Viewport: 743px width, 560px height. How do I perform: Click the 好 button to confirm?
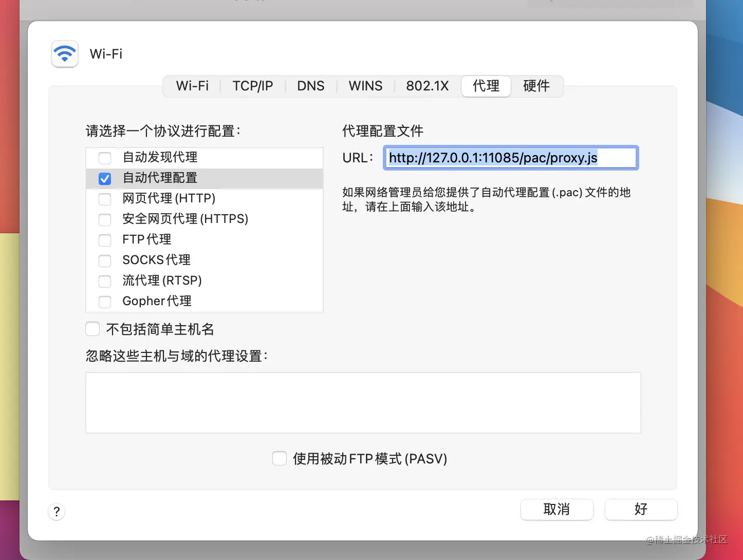[x=641, y=509]
